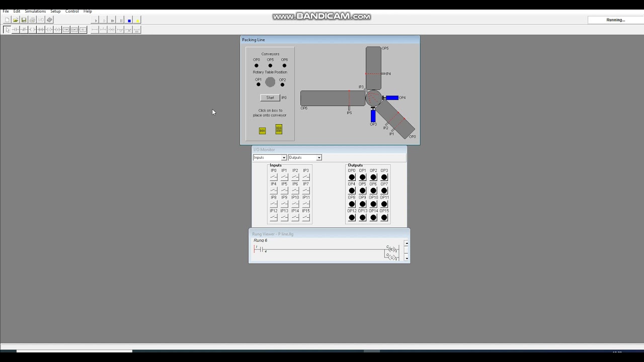
Task: Click the I/O toolbar icon
Action: coord(41,20)
